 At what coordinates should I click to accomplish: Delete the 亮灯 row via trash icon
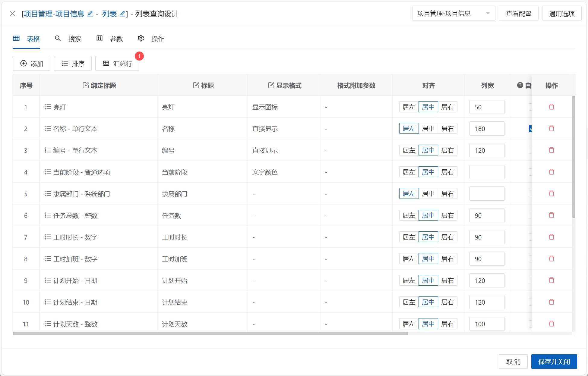click(552, 107)
